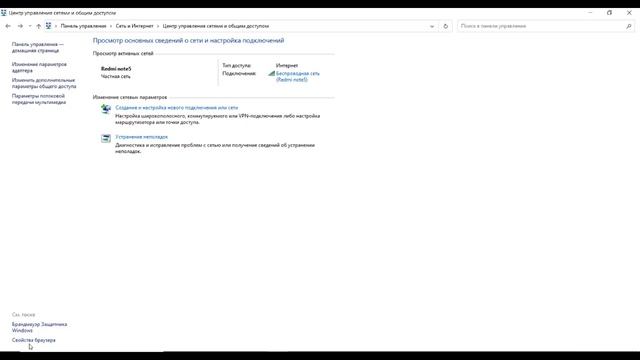Open Изменение параметров адаптера
This screenshot has width=640, height=360.
click(x=39, y=67)
